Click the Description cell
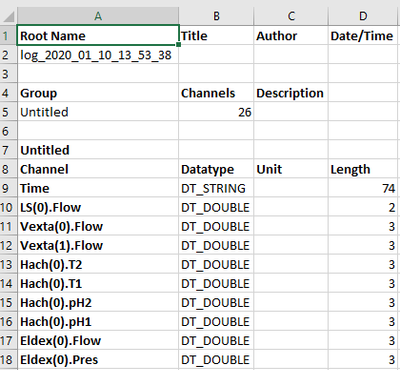The image size is (400, 370). pyautogui.click(x=291, y=93)
